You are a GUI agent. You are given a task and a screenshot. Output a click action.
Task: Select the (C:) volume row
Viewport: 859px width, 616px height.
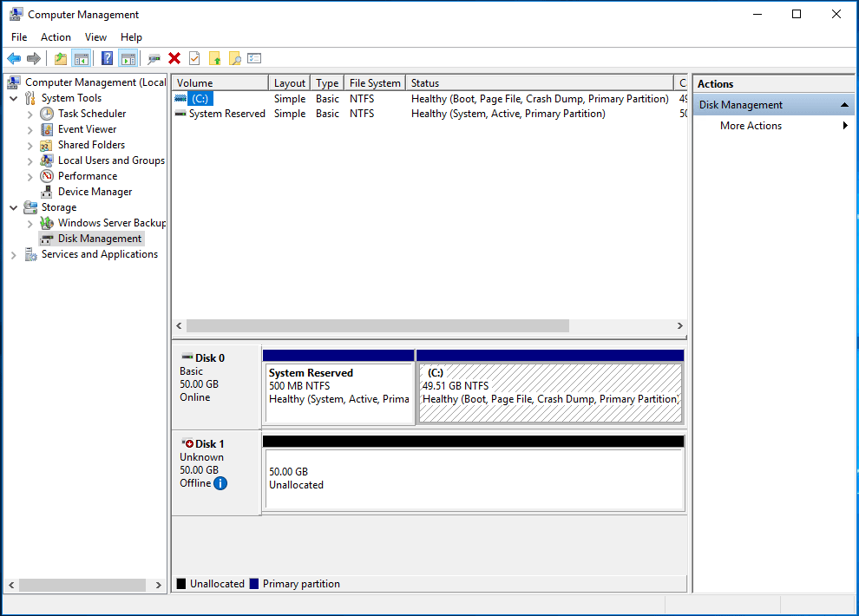click(x=429, y=99)
